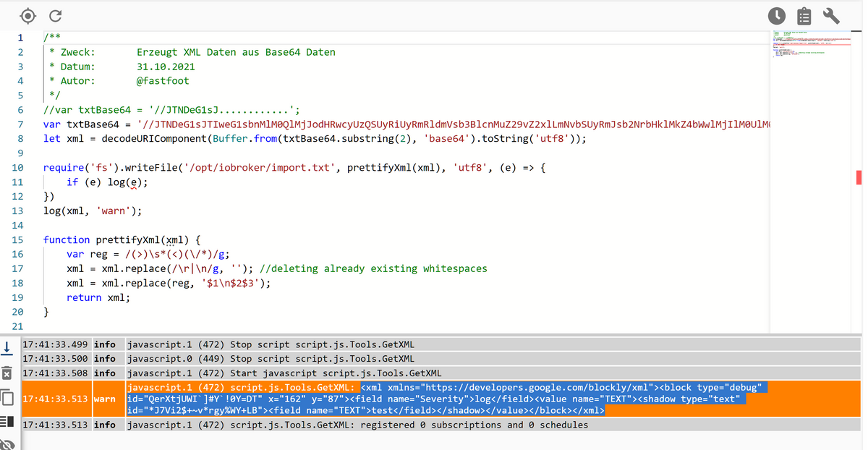The height and width of the screenshot is (450, 868).
Task: Click the long Base64 string on line 7
Action: point(454,124)
